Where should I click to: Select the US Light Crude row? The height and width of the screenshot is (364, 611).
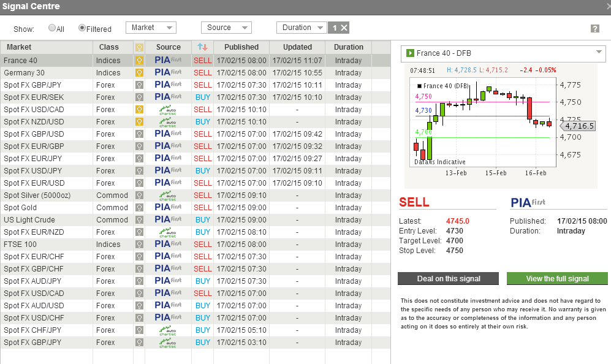[x=195, y=220]
